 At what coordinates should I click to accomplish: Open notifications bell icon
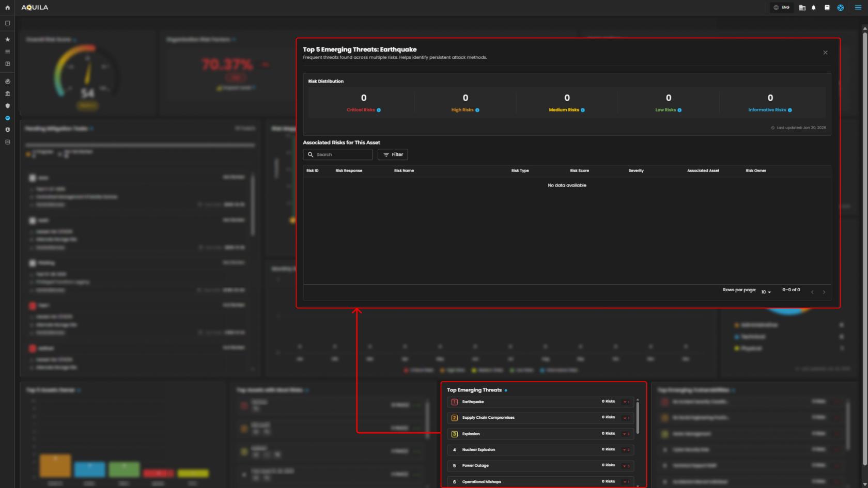(814, 8)
